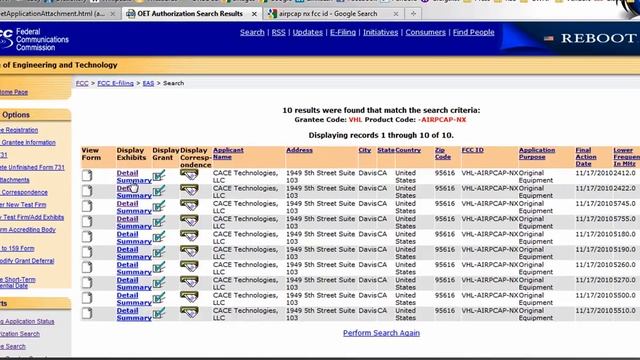640x360 pixels.
Task: Open the correspondence envelope icon in the 2412.0 row
Action: 189,175
